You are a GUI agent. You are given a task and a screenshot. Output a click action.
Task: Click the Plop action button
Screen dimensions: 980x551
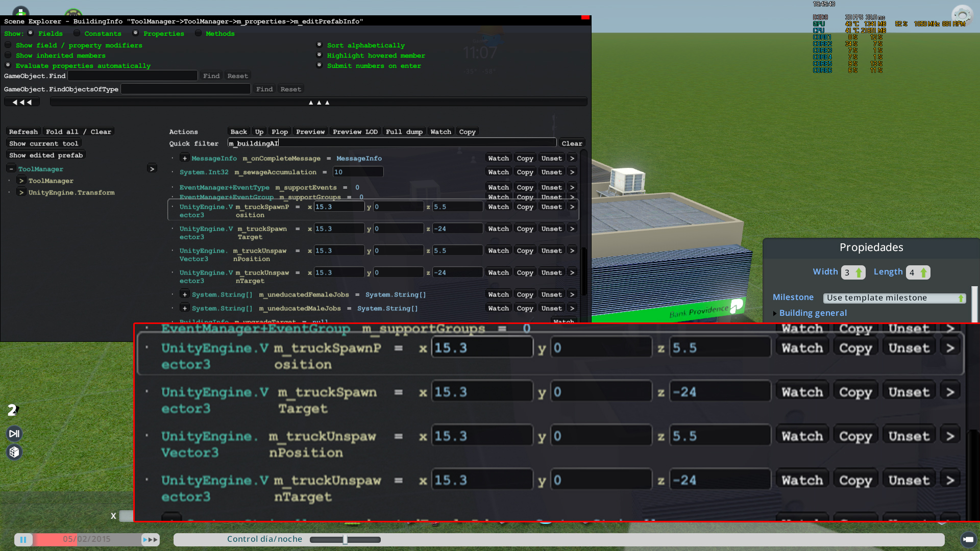coord(280,132)
